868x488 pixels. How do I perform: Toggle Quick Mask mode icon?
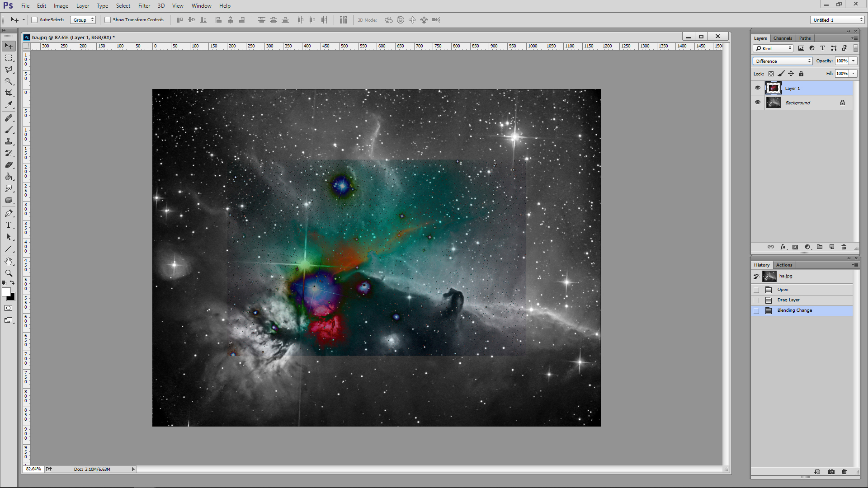tap(9, 308)
